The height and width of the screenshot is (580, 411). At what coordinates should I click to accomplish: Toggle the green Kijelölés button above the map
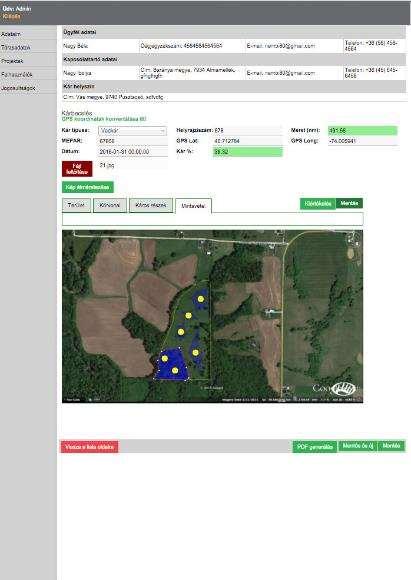[x=318, y=204]
